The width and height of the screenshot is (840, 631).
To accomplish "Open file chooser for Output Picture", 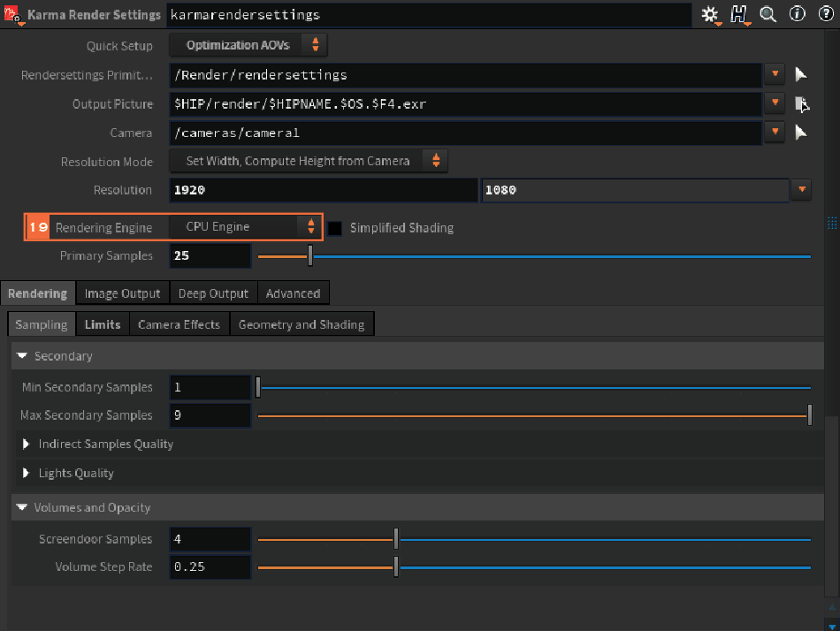I will (x=801, y=104).
